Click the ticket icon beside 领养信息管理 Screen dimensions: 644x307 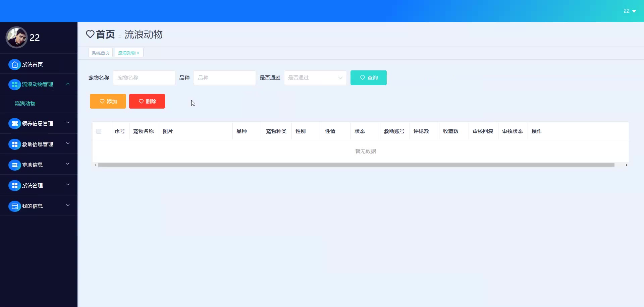point(14,124)
